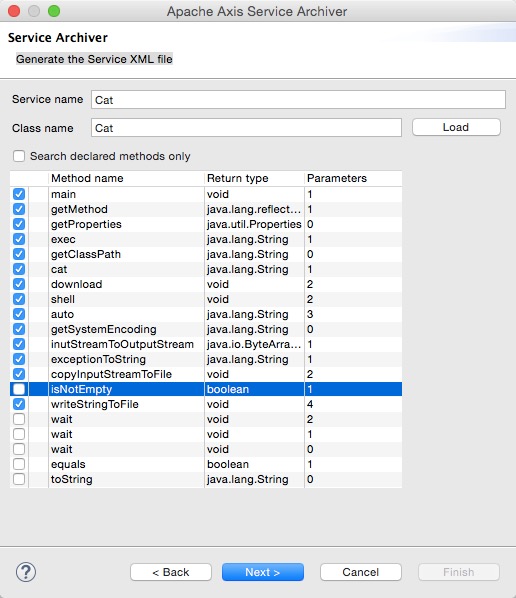
Task: Uncheck the exec method checkbox
Action: click(19, 239)
